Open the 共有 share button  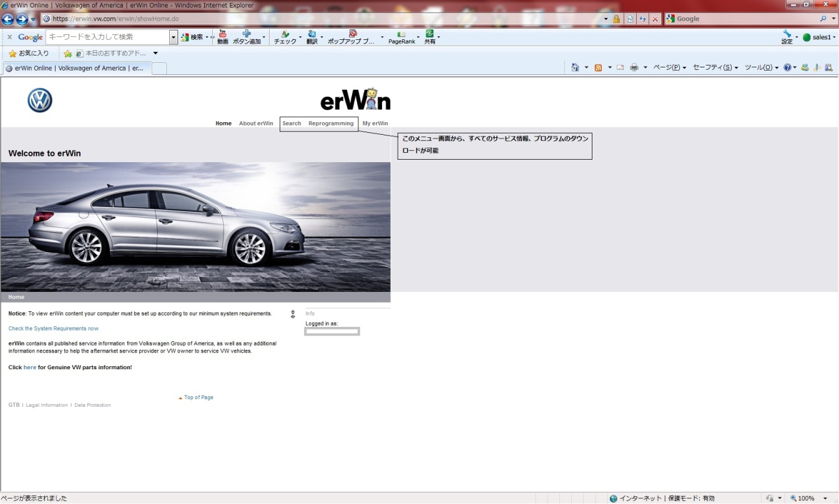430,37
